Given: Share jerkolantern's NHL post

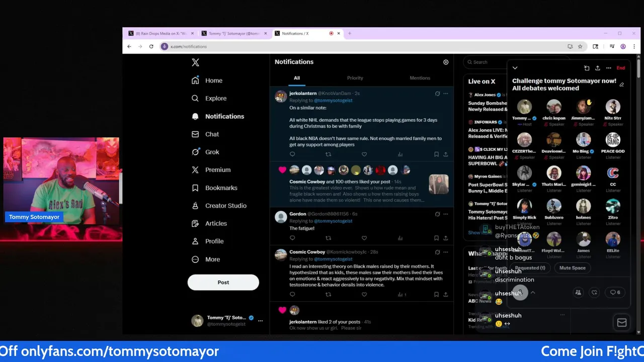Looking at the screenshot, I should (x=445, y=154).
